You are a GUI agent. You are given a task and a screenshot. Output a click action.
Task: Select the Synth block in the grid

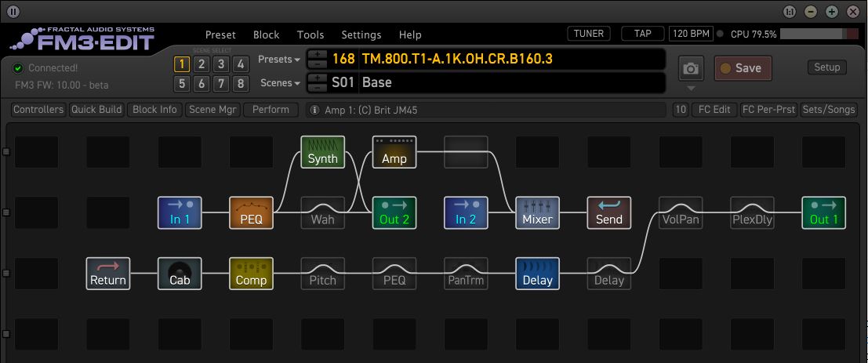point(322,151)
